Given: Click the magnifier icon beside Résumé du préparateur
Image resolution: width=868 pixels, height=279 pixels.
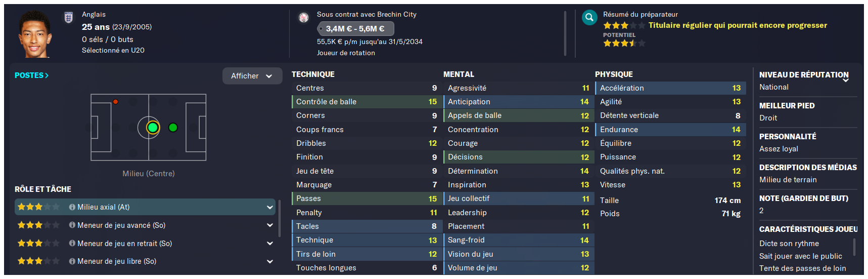Looking at the screenshot, I should 589,18.
